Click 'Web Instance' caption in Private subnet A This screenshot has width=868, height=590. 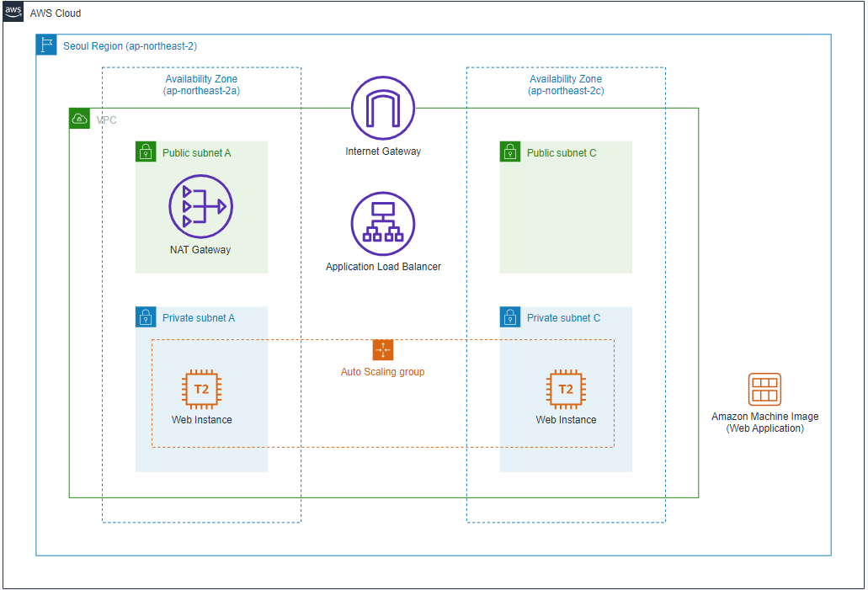click(201, 419)
